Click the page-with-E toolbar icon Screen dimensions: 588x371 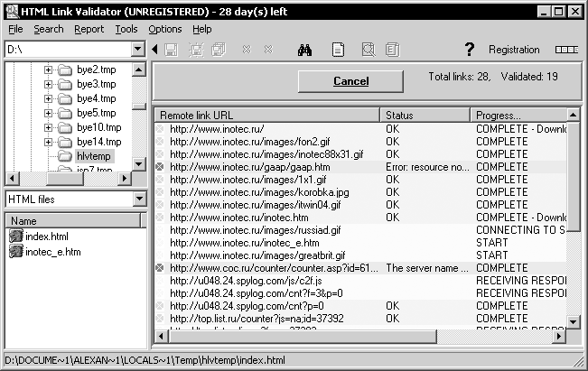392,50
